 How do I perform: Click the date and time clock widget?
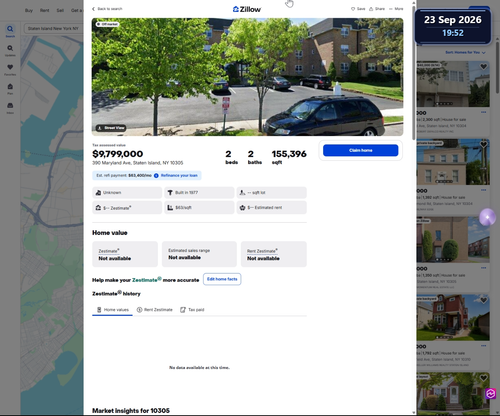tap(453, 26)
